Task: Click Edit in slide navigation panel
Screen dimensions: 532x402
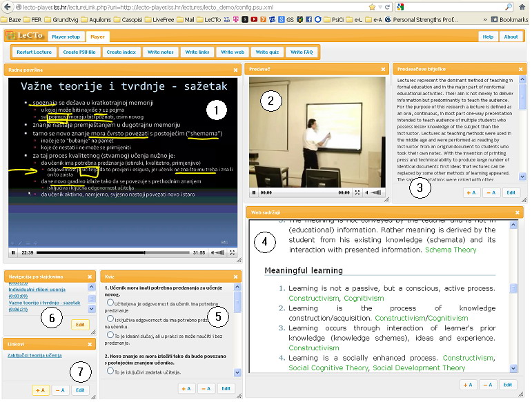Action: click(x=80, y=324)
